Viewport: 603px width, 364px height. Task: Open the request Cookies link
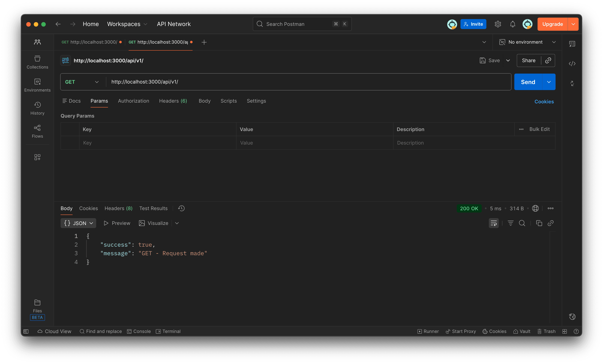544,102
